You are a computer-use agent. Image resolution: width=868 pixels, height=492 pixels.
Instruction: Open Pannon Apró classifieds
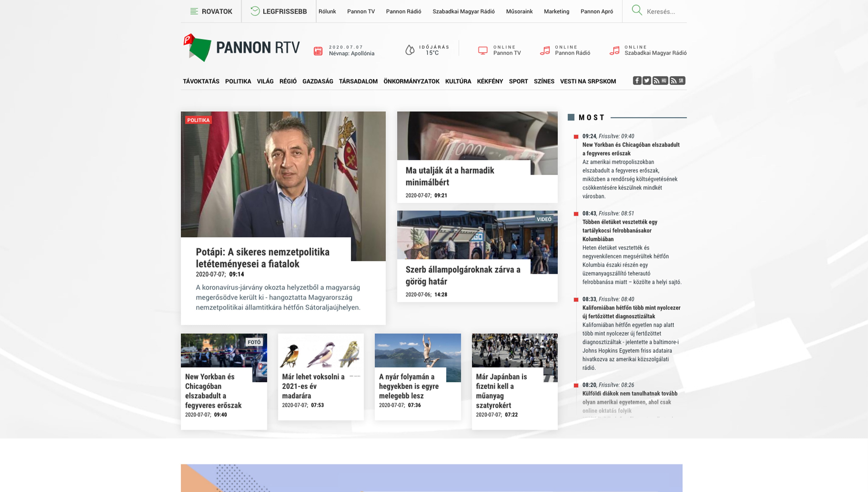[x=597, y=12]
